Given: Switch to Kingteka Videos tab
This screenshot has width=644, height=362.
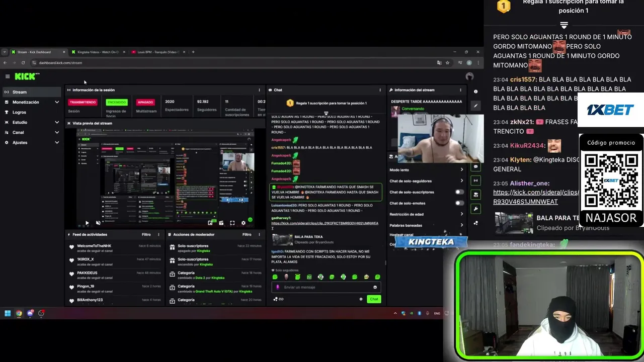Looking at the screenshot, I should point(98,52).
